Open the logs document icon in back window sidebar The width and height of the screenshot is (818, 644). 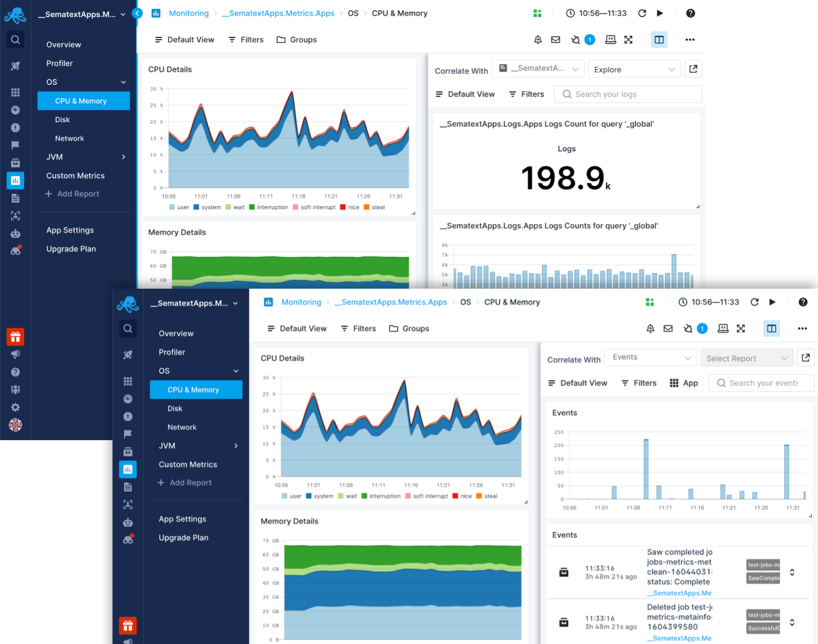(15, 198)
